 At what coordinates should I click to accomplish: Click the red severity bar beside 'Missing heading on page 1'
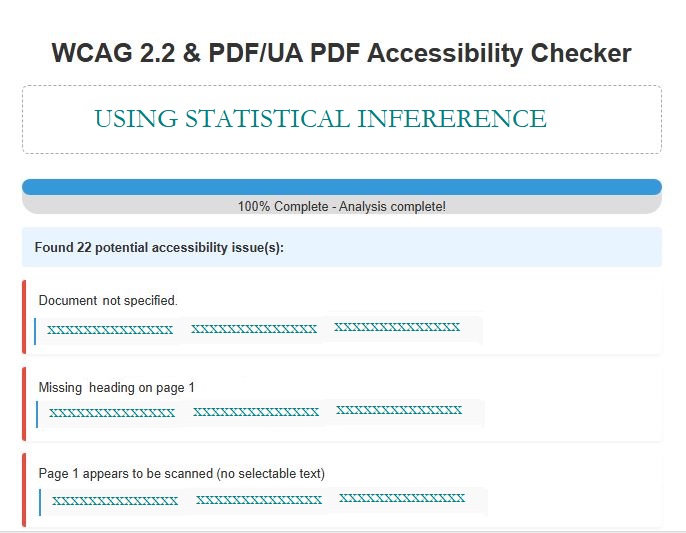click(x=24, y=403)
